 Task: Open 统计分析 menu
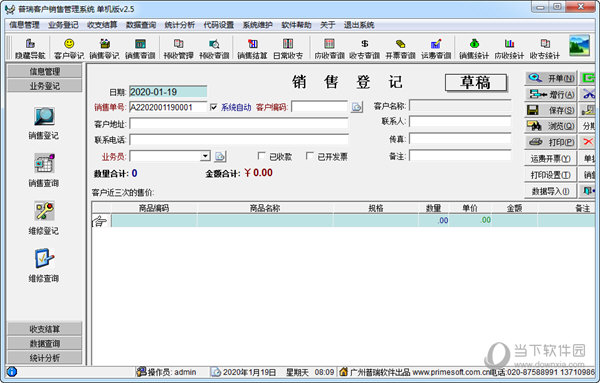(x=179, y=25)
